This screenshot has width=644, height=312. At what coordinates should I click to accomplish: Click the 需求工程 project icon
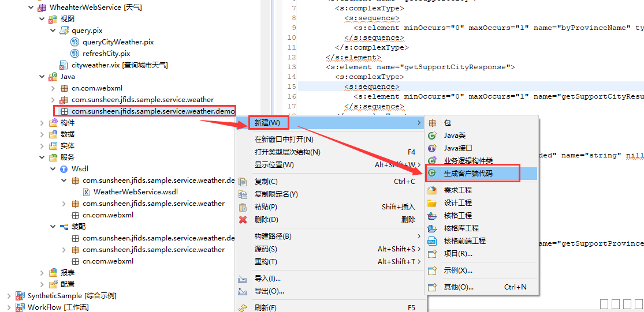click(432, 190)
